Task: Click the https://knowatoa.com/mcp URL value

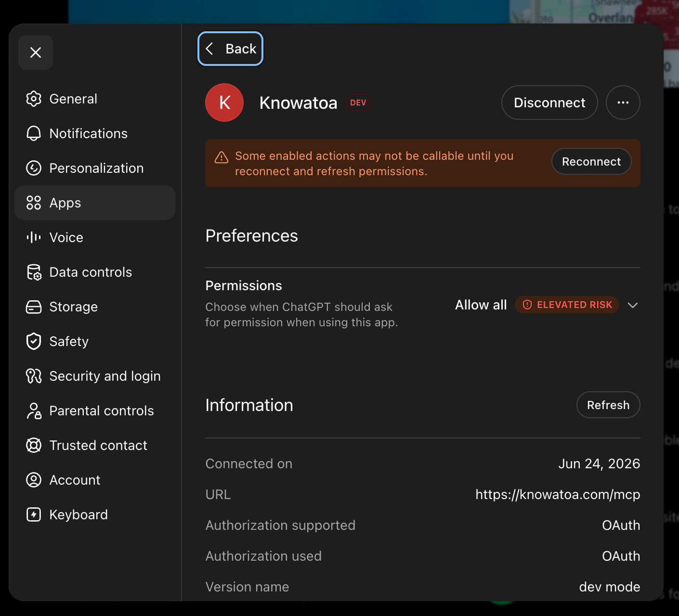Action: (558, 494)
